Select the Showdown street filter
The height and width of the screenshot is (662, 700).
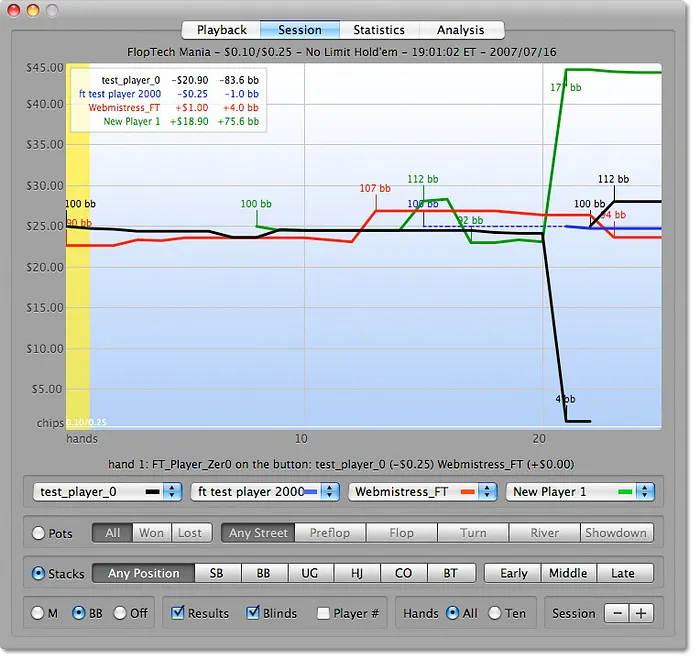coord(616,533)
